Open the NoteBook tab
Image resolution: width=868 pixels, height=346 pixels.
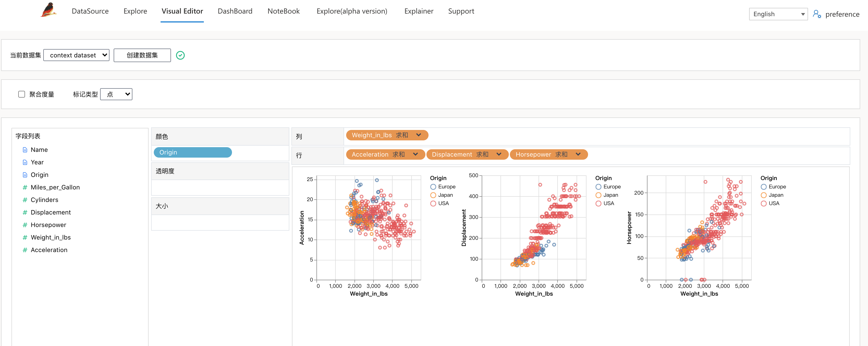click(283, 11)
